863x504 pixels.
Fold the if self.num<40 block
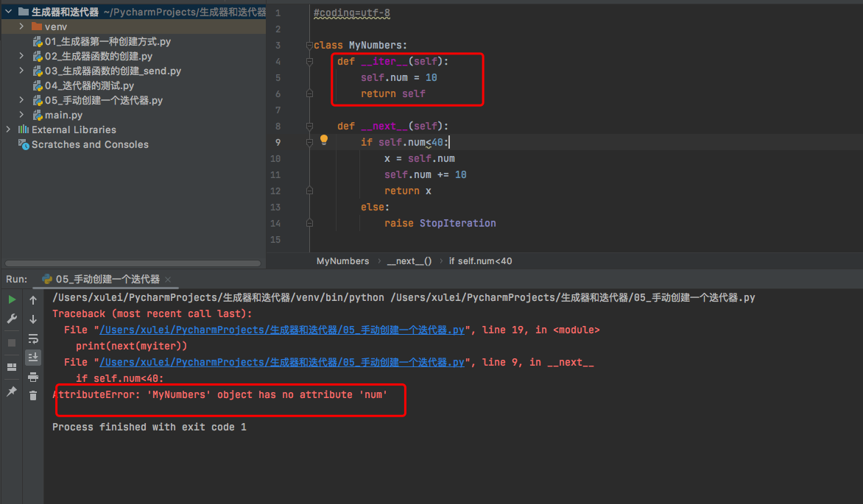[309, 143]
